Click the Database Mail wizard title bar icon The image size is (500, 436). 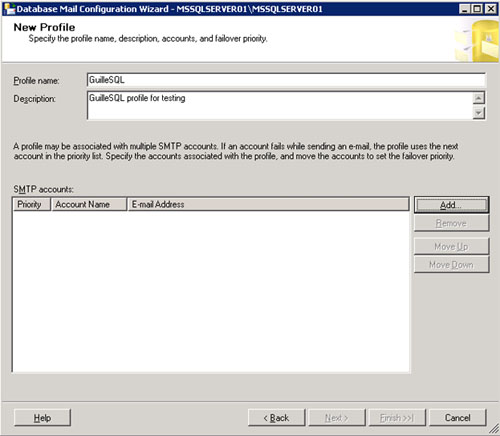click(8, 8)
